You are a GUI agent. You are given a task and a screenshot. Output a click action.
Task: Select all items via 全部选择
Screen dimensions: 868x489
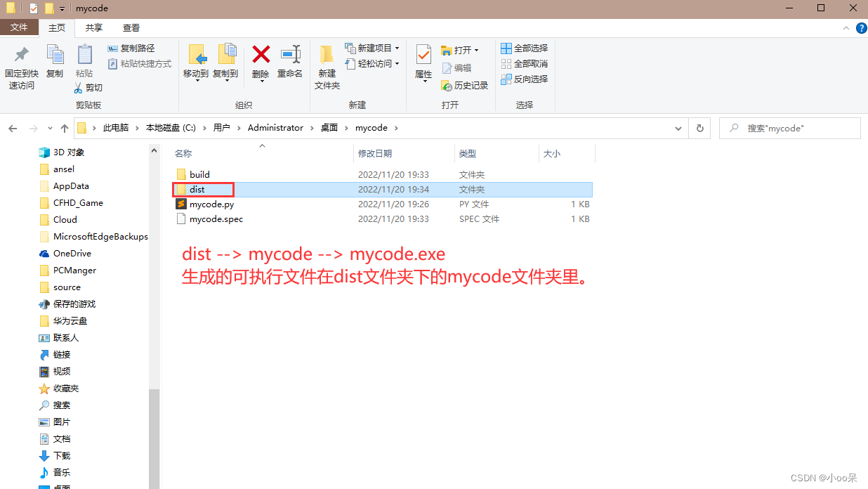tap(525, 48)
